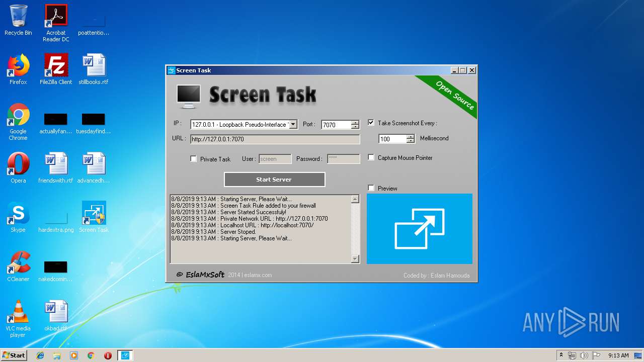Select nakedcomin... desktop file
Viewport: 644px width, 362px height.
click(x=56, y=271)
